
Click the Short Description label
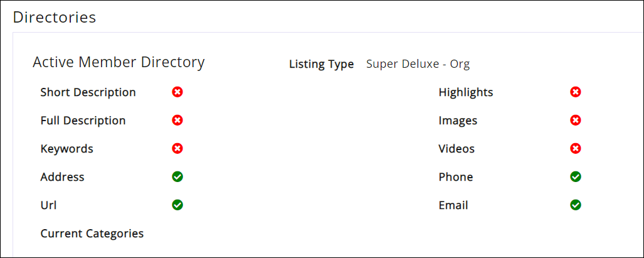[x=88, y=92]
